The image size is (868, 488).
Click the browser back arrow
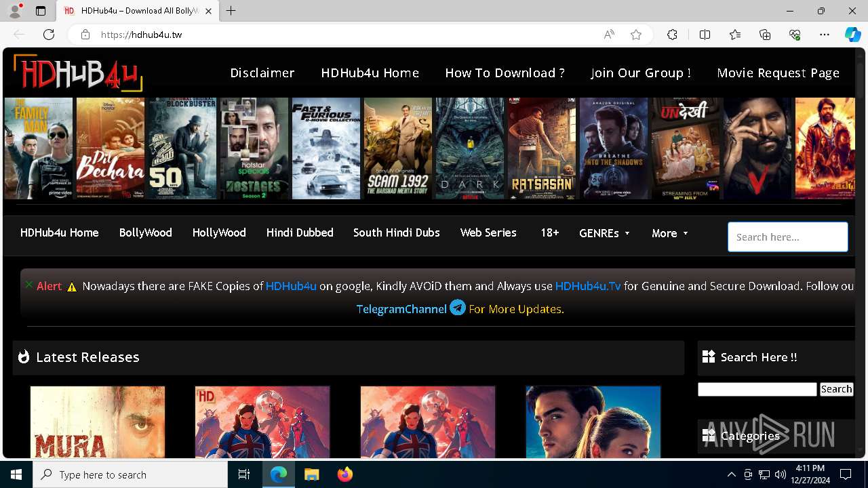pos(19,35)
